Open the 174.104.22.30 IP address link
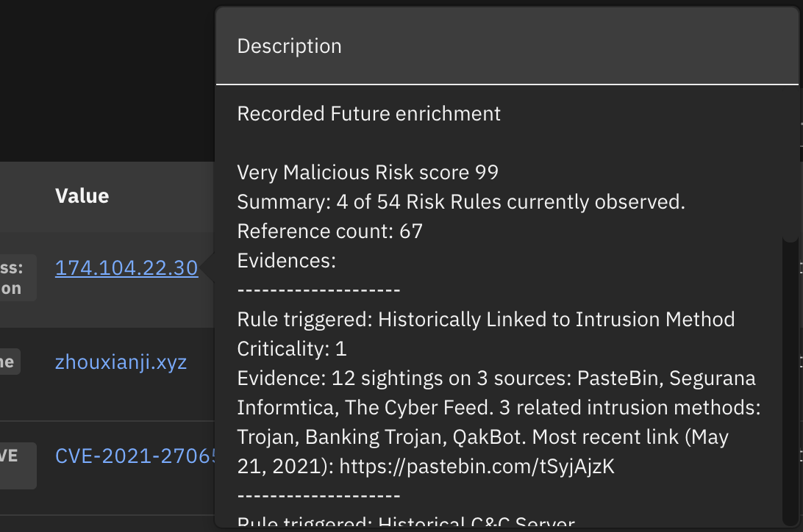Image resolution: width=803 pixels, height=532 pixels. point(126,268)
